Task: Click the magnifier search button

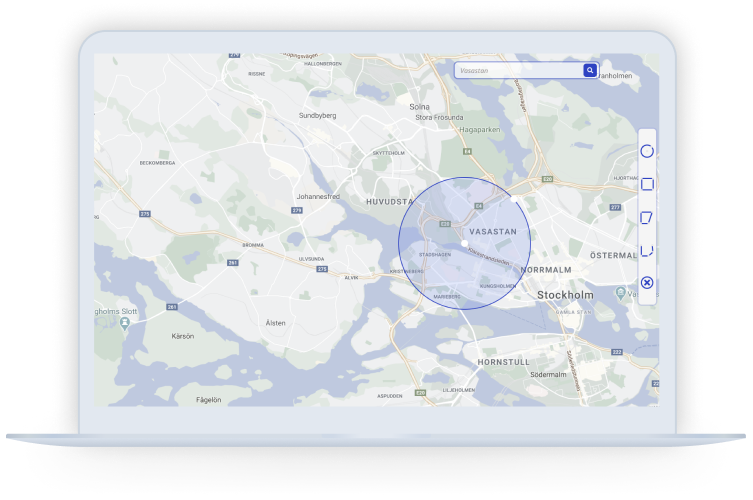Action: click(x=590, y=71)
